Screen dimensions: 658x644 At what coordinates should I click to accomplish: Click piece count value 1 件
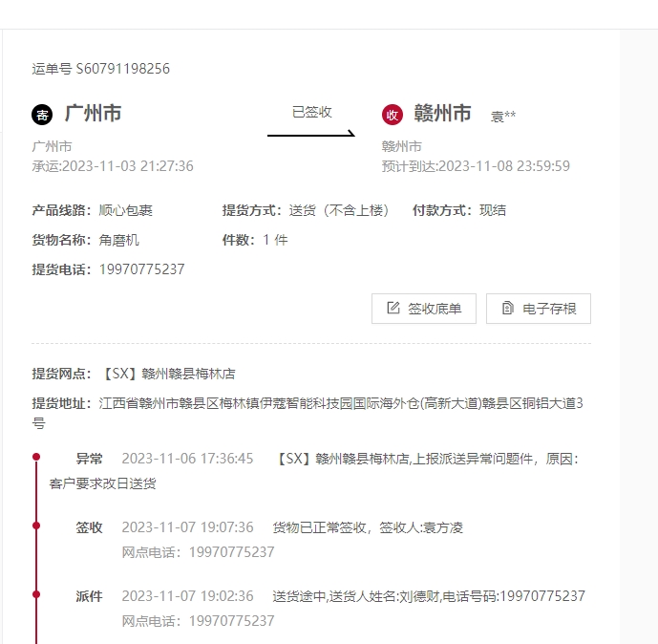click(x=275, y=240)
